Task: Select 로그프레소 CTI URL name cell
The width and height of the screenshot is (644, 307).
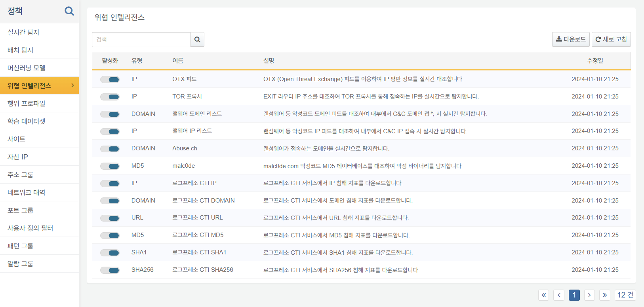Action: (x=198, y=218)
